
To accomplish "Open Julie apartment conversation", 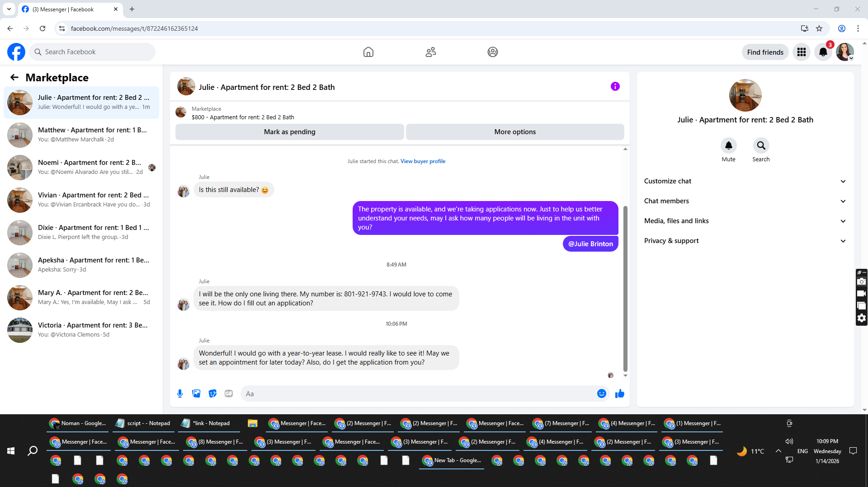I will click(x=81, y=103).
